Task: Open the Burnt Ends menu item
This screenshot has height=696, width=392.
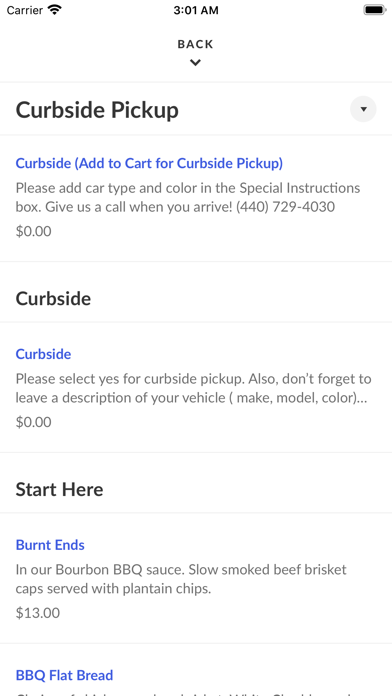Action: [x=50, y=545]
